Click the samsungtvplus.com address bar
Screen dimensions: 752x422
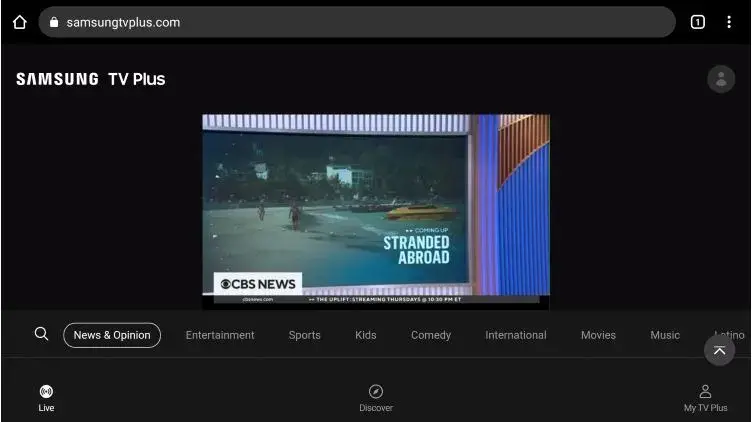[357, 22]
